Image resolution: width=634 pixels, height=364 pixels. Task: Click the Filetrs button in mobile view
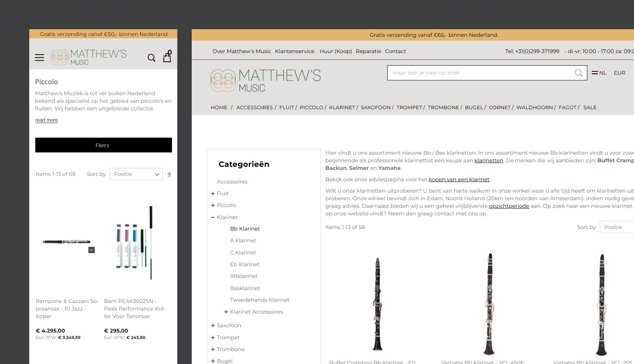(104, 145)
